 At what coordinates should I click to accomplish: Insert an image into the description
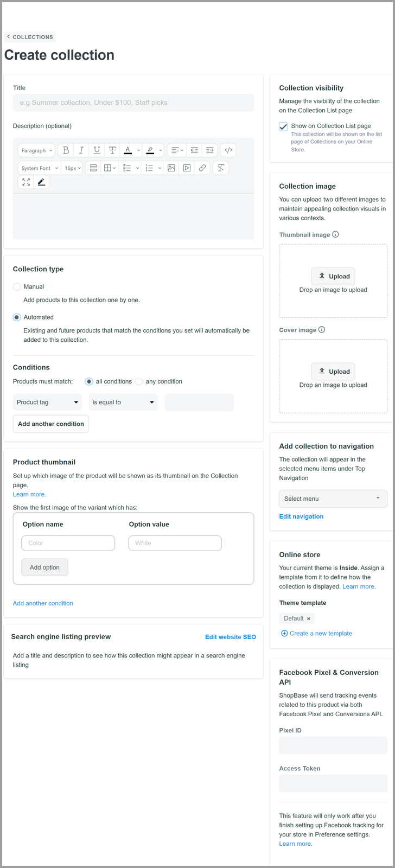(171, 168)
